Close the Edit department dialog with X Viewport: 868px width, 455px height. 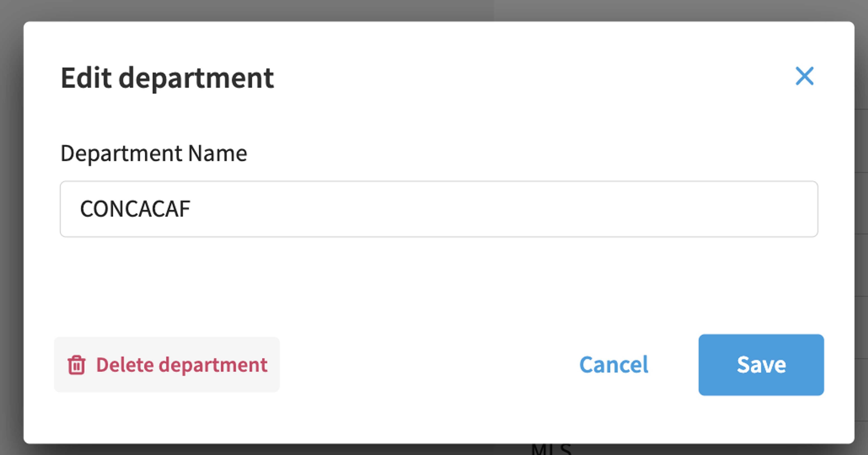coord(804,76)
